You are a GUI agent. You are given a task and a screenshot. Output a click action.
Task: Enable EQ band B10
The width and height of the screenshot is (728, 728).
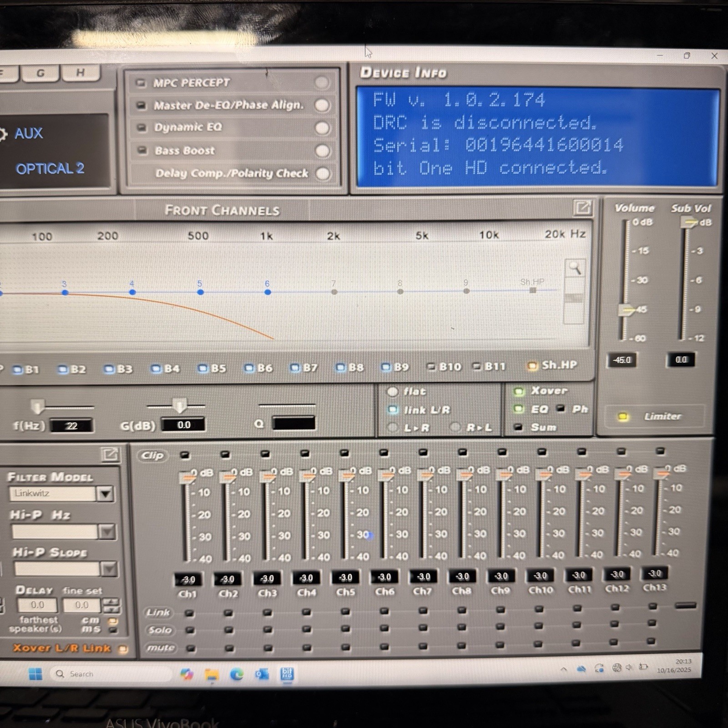coord(431,367)
